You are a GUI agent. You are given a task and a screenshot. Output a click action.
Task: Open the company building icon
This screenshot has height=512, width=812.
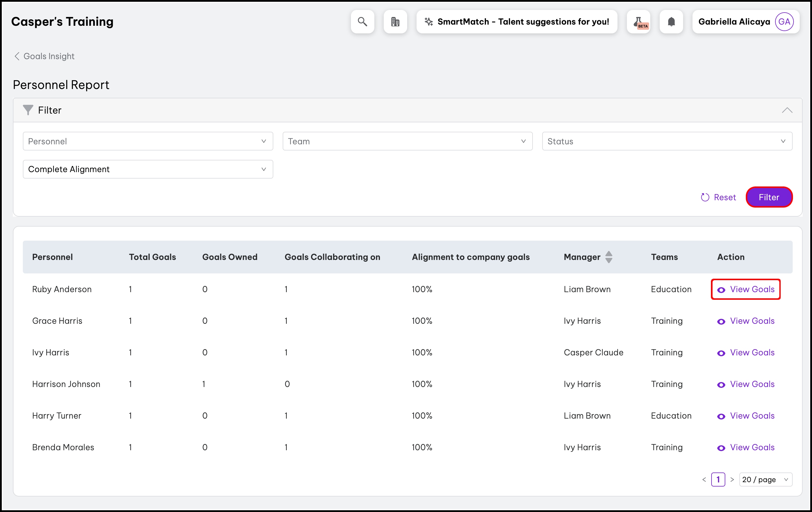click(395, 22)
